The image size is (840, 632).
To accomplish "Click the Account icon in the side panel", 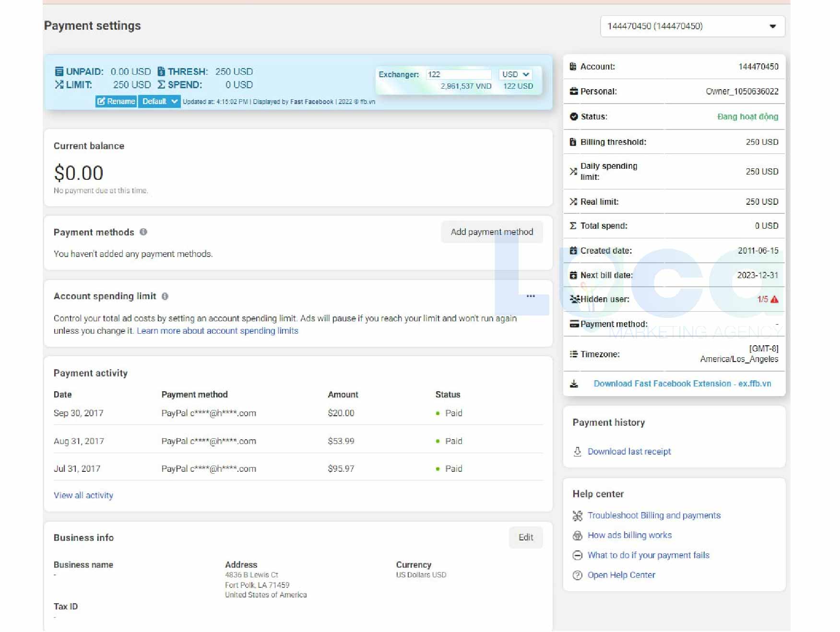I will pos(573,67).
